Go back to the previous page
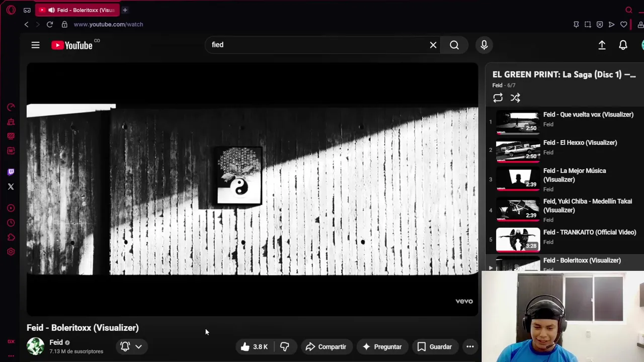Image resolution: width=644 pixels, height=362 pixels. point(26,24)
